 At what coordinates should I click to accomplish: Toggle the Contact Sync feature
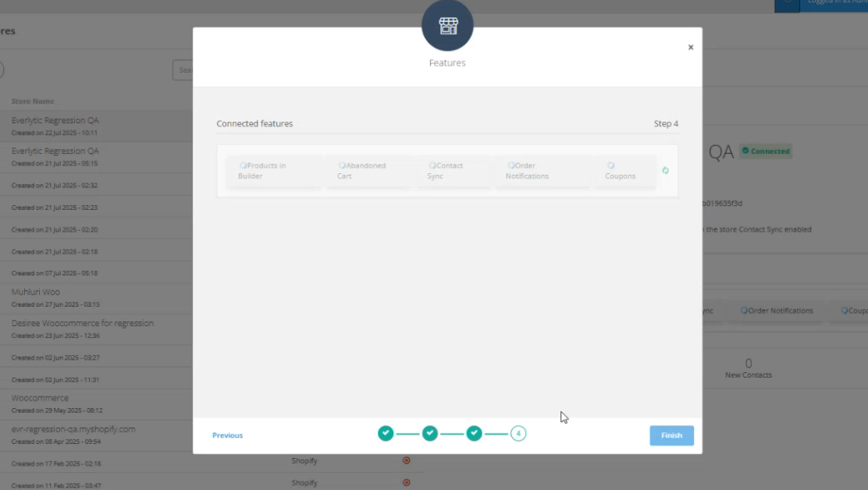453,171
